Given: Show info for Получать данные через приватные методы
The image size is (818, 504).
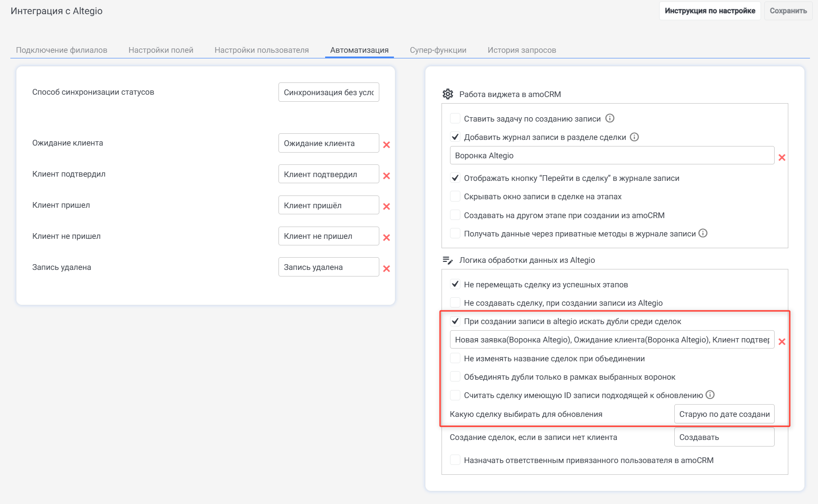Looking at the screenshot, I should 703,233.
